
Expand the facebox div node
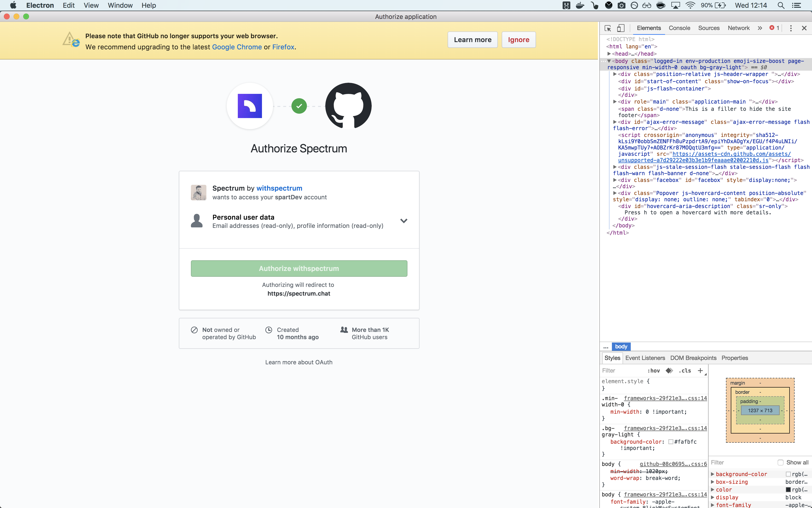[615, 180]
